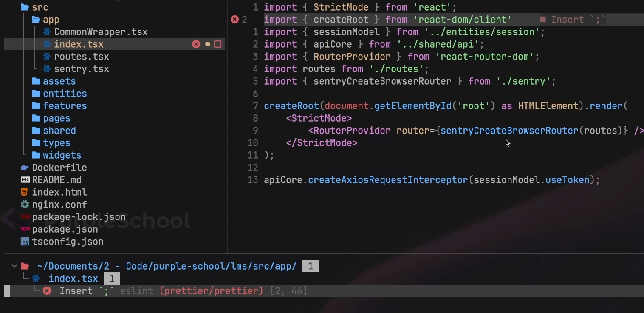
Task: Open index.html file
Action: 59,192
